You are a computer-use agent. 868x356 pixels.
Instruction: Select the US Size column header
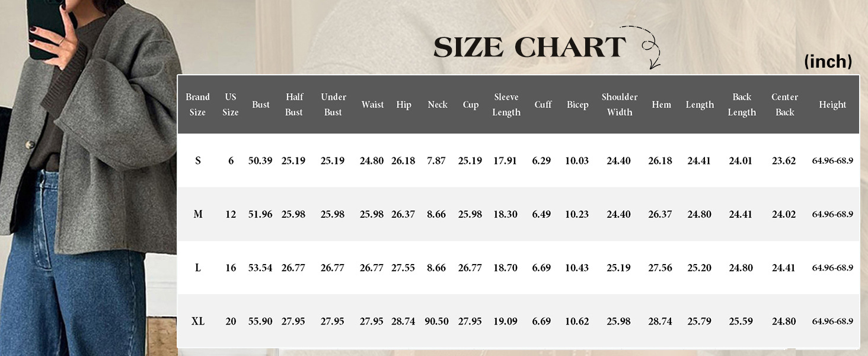(x=231, y=104)
